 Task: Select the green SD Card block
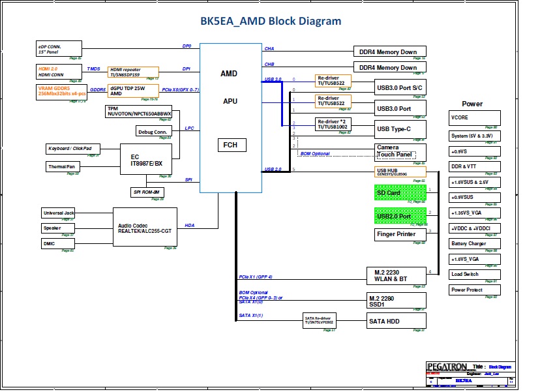[x=400, y=192]
